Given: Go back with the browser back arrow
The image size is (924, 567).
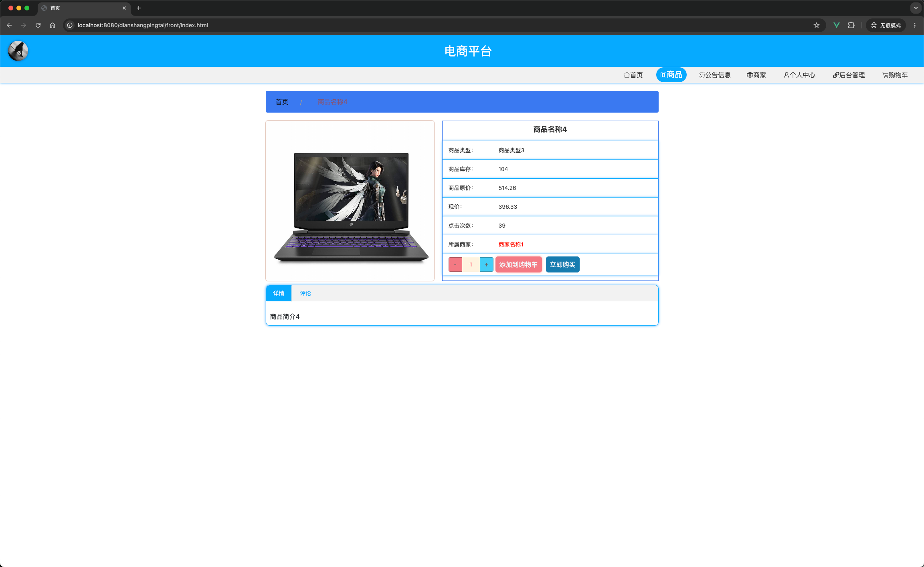Looking at the screenshot, I should [x=9, y=25].
